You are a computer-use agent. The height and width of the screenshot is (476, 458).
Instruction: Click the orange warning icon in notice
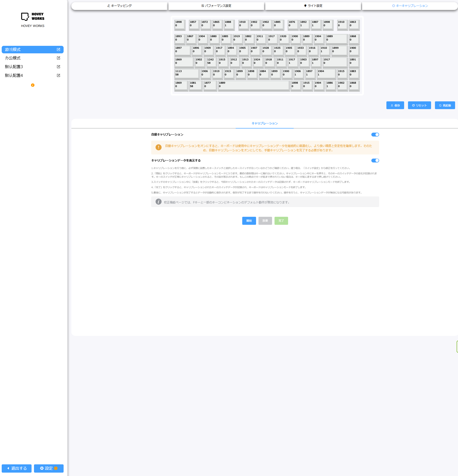pos(158,147)
